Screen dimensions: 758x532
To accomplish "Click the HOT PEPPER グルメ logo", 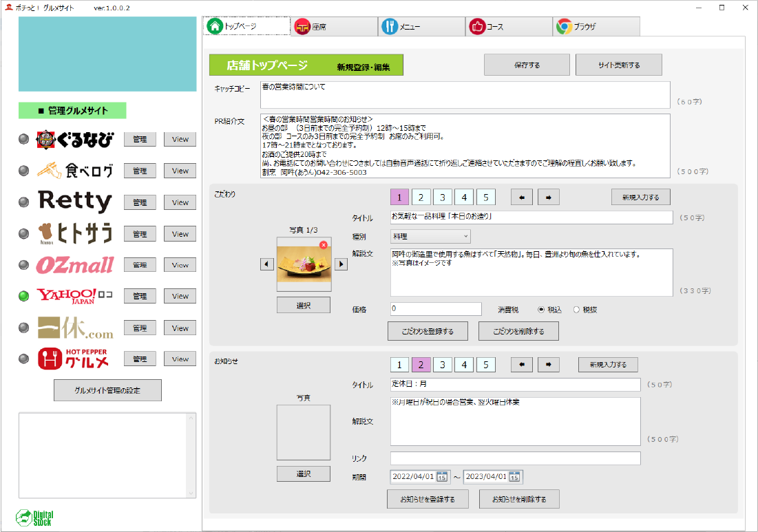I will [74, 359].
